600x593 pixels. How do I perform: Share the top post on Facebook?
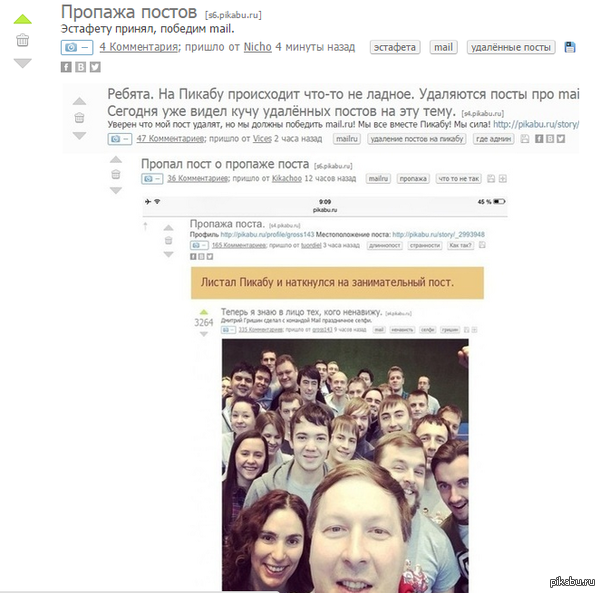pyautogui.click(x=66, y=67)
